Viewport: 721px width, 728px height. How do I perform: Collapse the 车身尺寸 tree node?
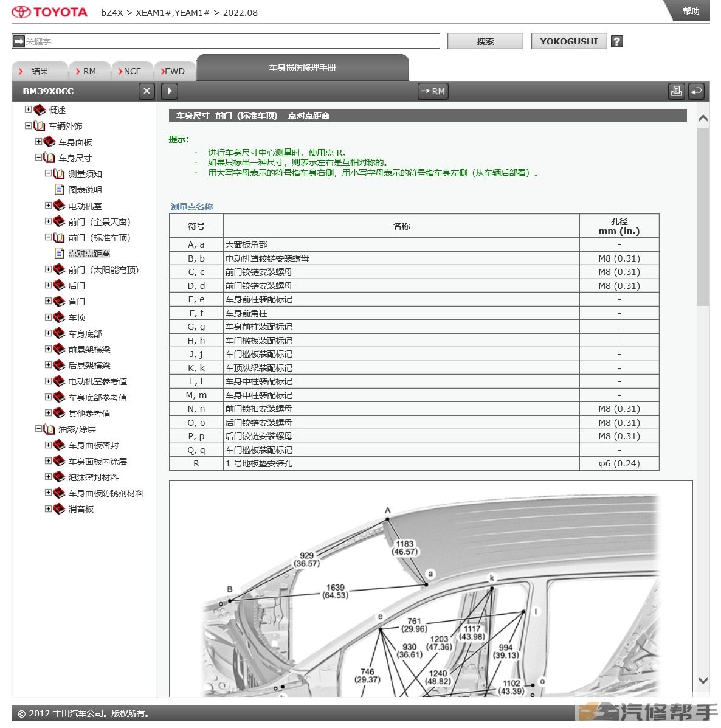coord(38,158)
